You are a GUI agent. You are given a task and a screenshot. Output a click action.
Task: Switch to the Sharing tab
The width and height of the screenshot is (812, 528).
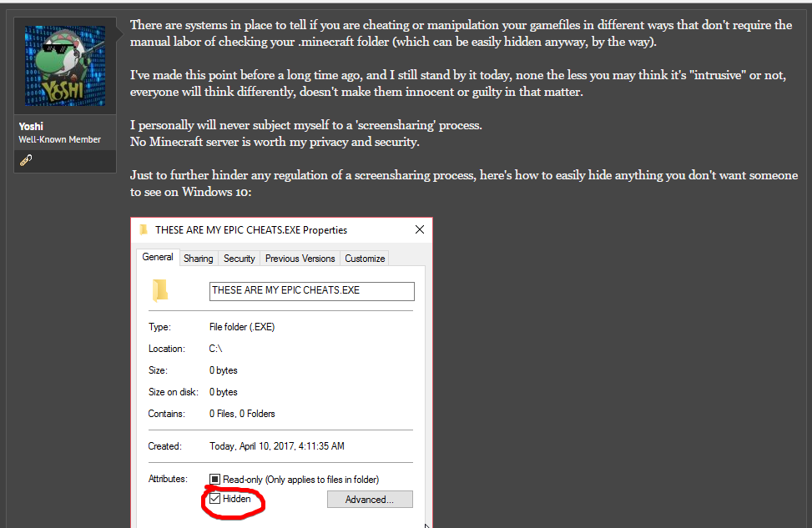198,259
